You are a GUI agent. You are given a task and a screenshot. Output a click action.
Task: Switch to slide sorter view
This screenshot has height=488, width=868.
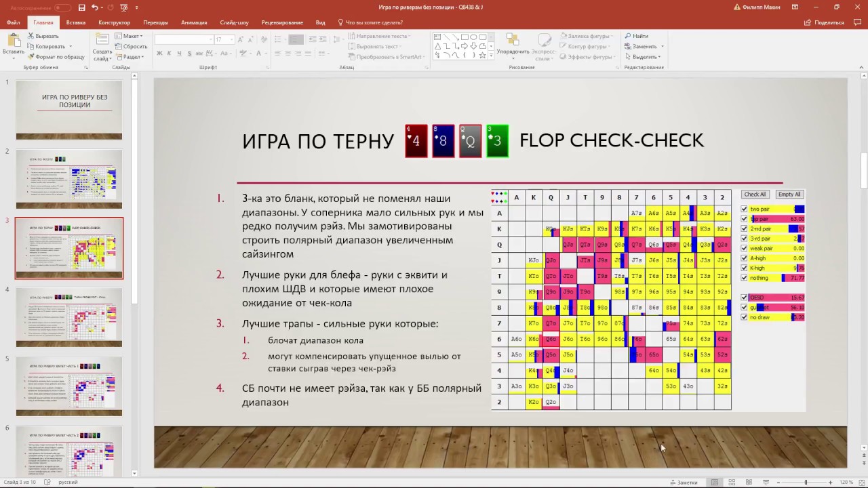tap(732, 482)
